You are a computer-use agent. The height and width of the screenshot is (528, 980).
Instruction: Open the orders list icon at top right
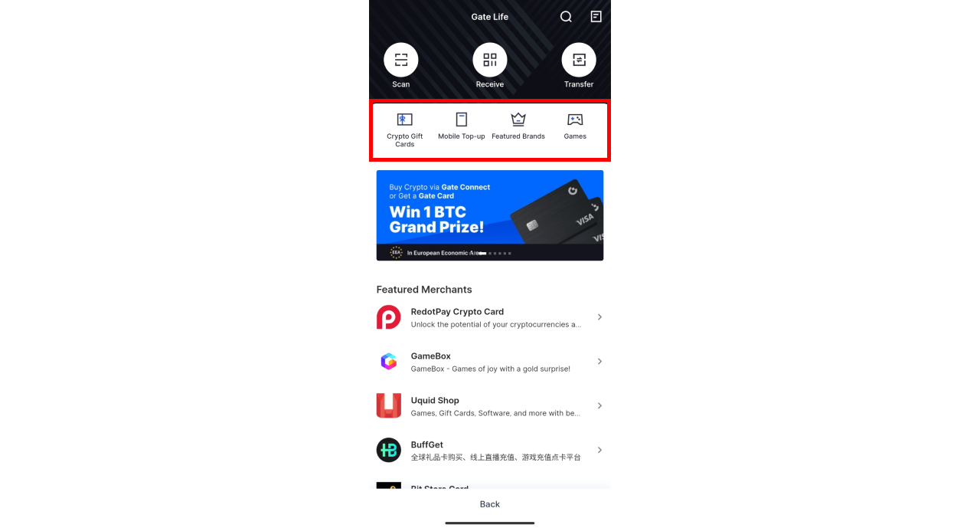tap(596, 16)
